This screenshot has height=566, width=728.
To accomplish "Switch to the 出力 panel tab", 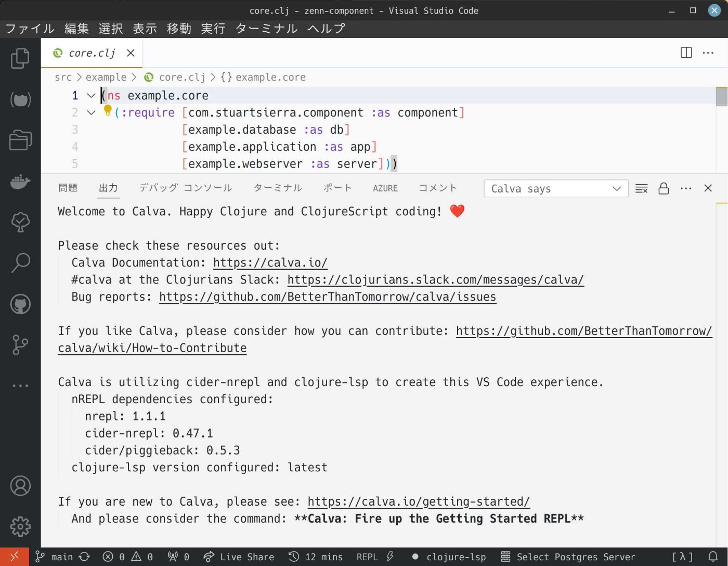I will pos(108,188).
